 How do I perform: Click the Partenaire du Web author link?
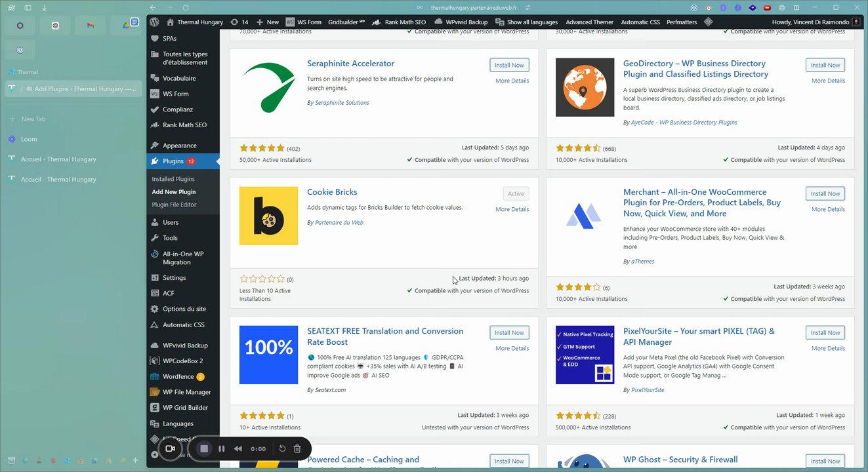click(x=339, y=222)
